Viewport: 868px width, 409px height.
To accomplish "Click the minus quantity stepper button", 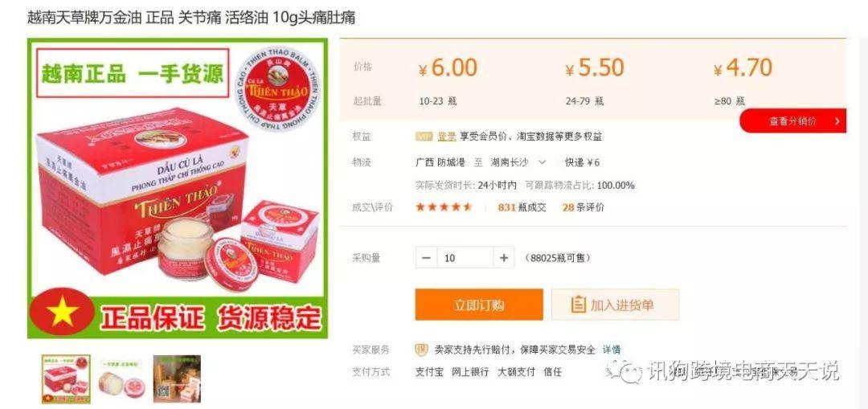I will (x=426, y=258).
